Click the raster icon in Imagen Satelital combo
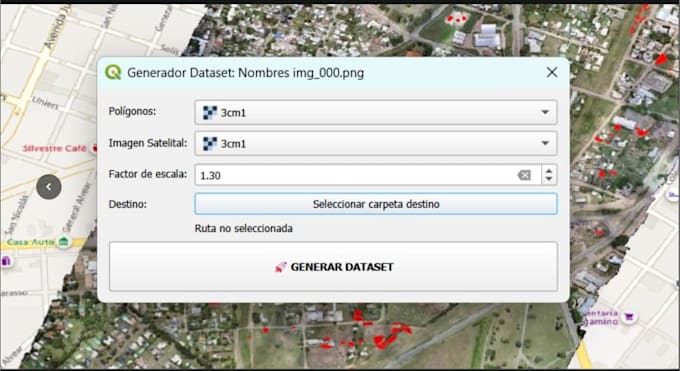Viewport: 680px width, 371px height. tap(210, 144)
